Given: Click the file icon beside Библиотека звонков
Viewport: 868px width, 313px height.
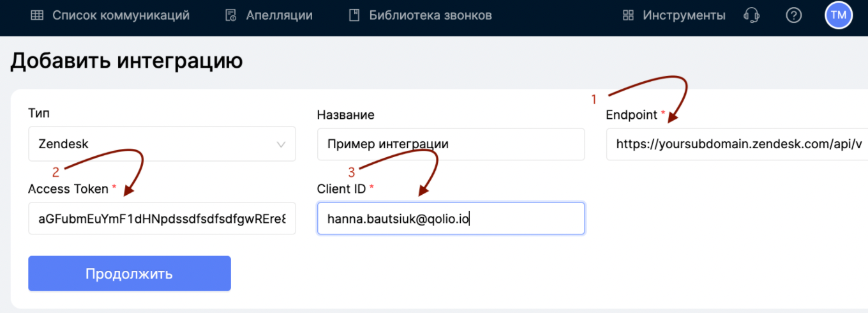Looking at the screenshot, I should tap(354, 15).
